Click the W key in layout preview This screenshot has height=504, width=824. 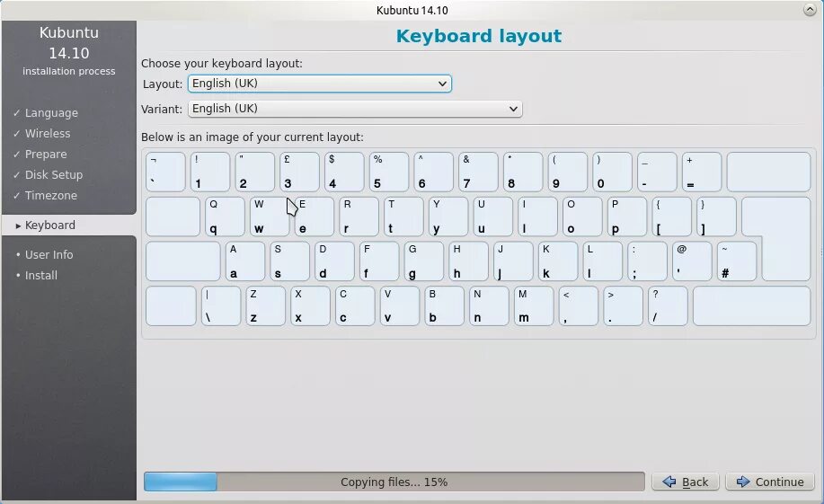[270, 217]
